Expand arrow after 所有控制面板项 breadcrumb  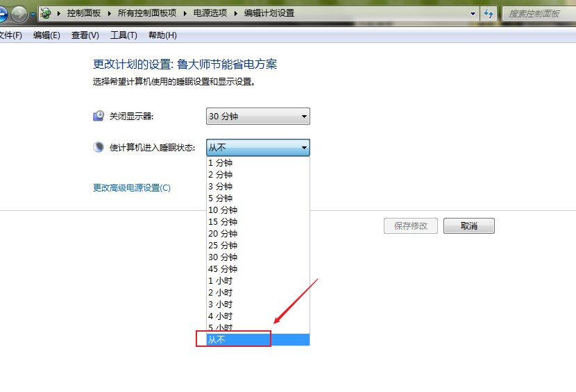(x=185, y=14)
